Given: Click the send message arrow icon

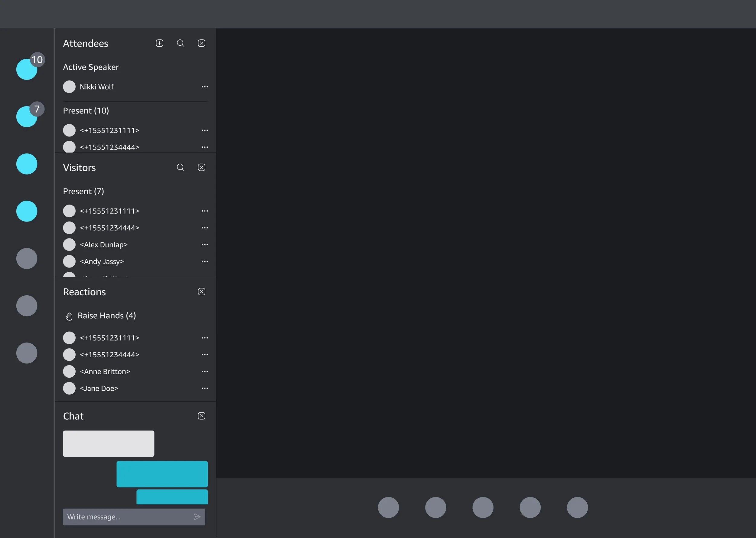Looking at the screenshot, I should click(x=197, y=517).
